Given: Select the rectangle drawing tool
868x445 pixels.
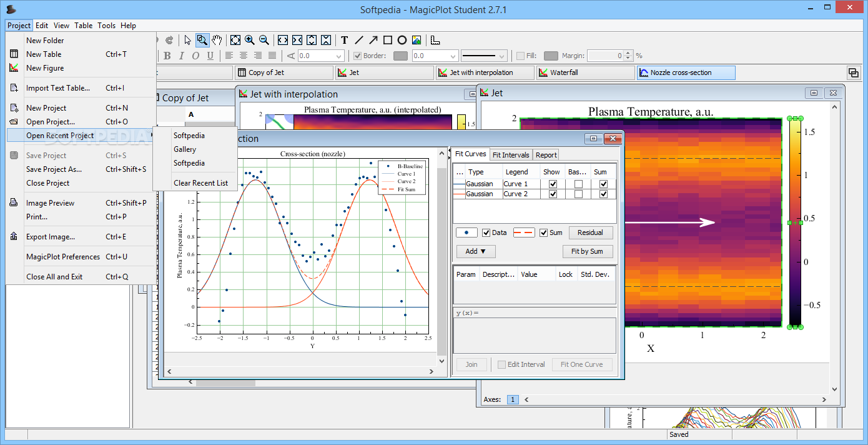Looking at the screenshot, I should (387, 40).
